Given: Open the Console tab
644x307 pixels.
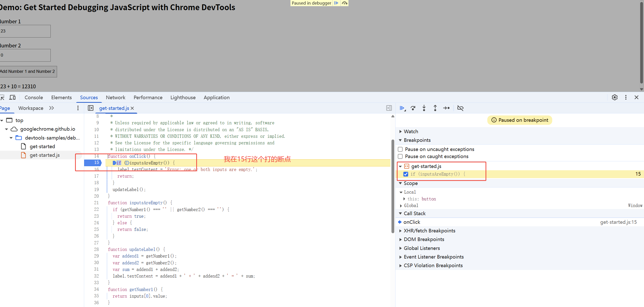Looking at the screenshot, I should [34, 97].
